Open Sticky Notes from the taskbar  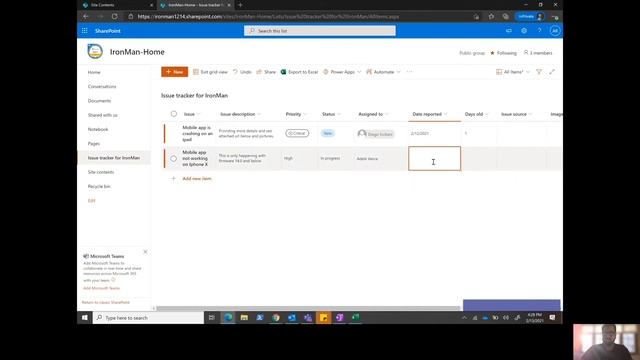[324, 318]
